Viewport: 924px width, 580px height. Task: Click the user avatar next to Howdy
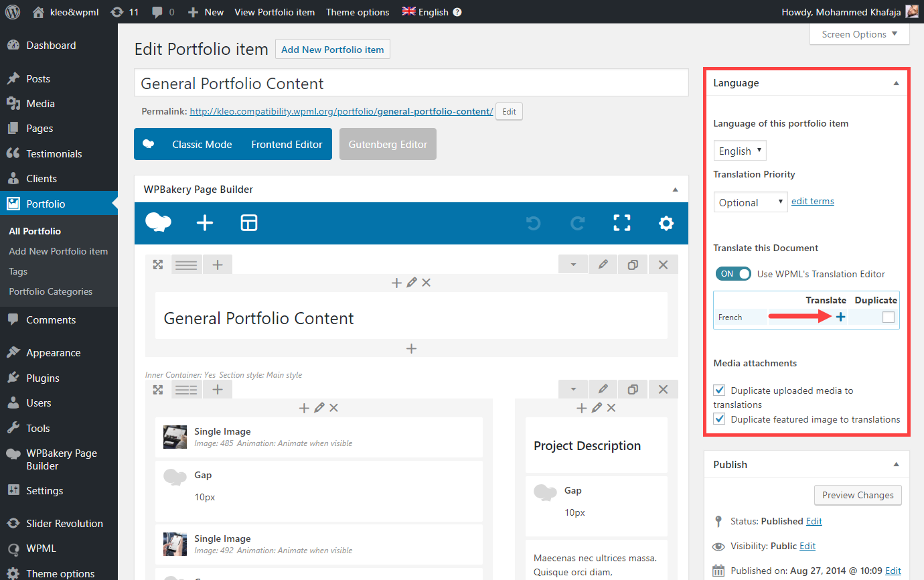912,11
